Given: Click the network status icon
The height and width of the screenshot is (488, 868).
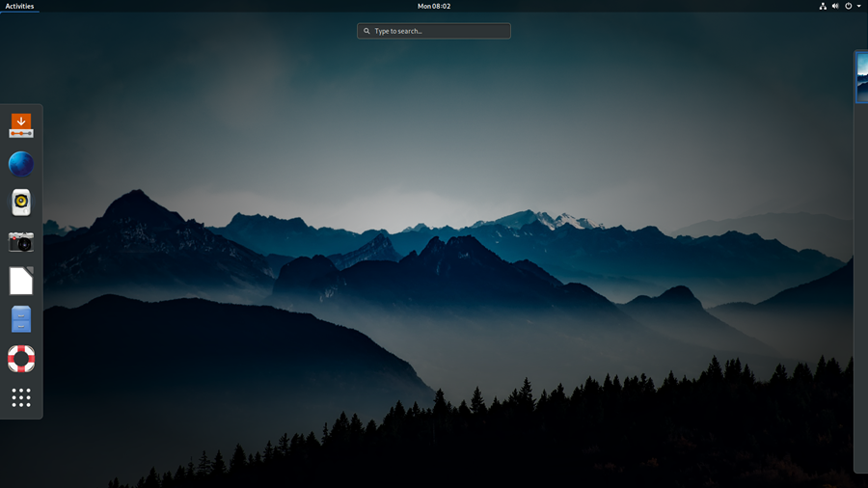Looking at the screenshot, I should pos(823,6).
